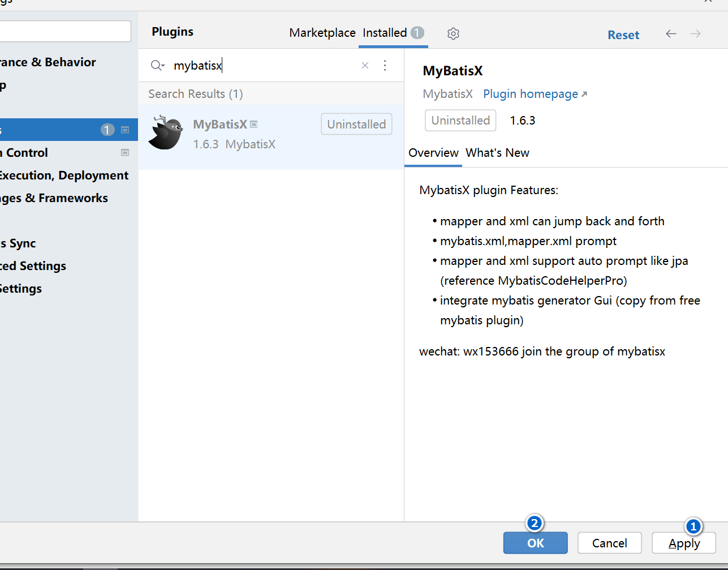
Task: Select the 'Execution, Deployment' settings category
Action: [64, 175]
